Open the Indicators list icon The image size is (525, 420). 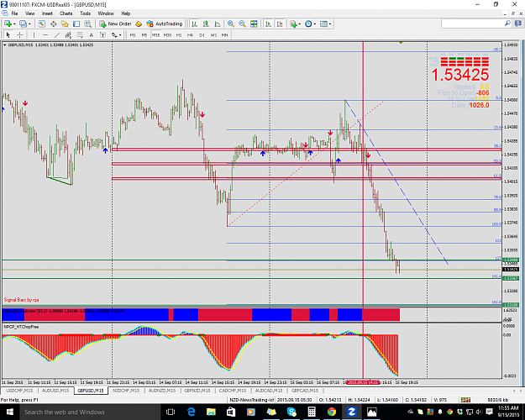(x=293, y=24)
